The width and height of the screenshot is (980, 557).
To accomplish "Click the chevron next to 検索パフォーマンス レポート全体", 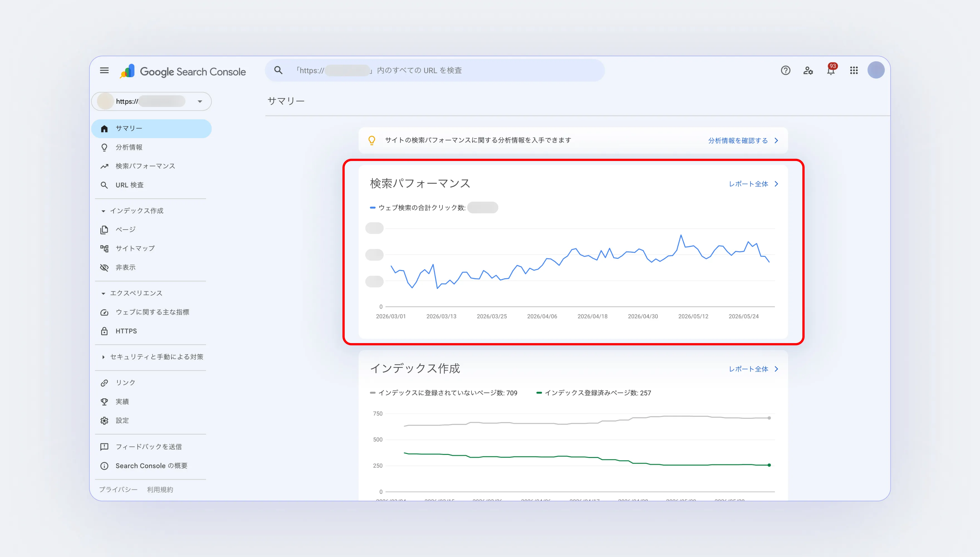I will 776,184.
